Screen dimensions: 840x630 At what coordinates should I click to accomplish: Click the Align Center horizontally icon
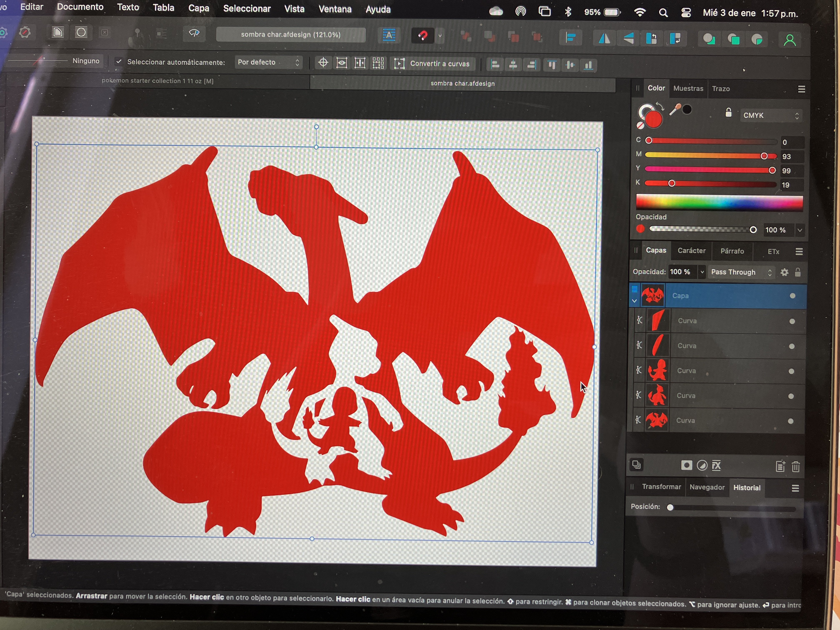(513, 65)
